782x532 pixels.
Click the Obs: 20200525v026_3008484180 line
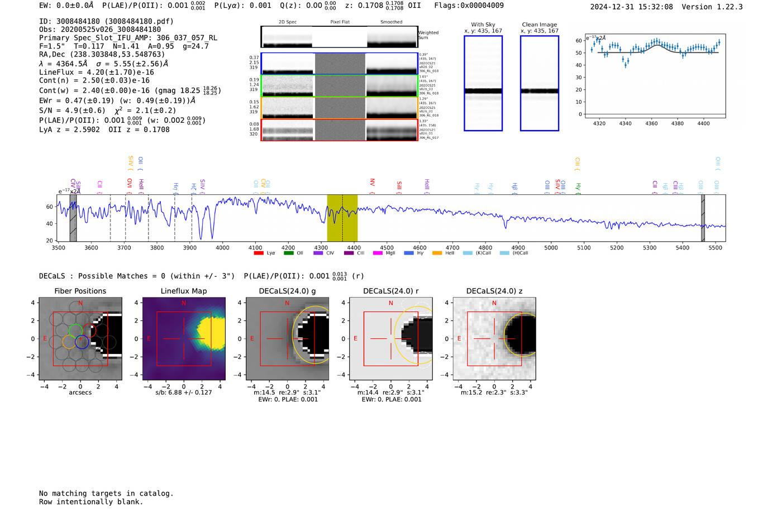click(100, 30)
